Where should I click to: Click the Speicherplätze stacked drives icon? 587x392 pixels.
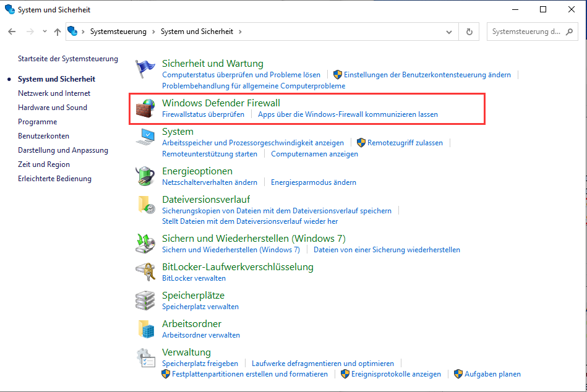click(x=146, y=300)
